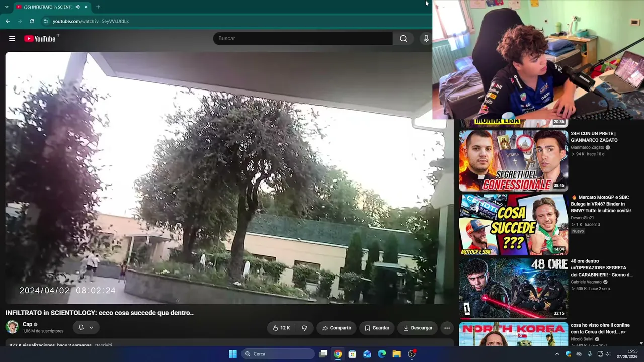Viewport: 644px width, 362px height.
Task: View site information for youtube.com
Action: pyautogui.click(x=46, y=21)
